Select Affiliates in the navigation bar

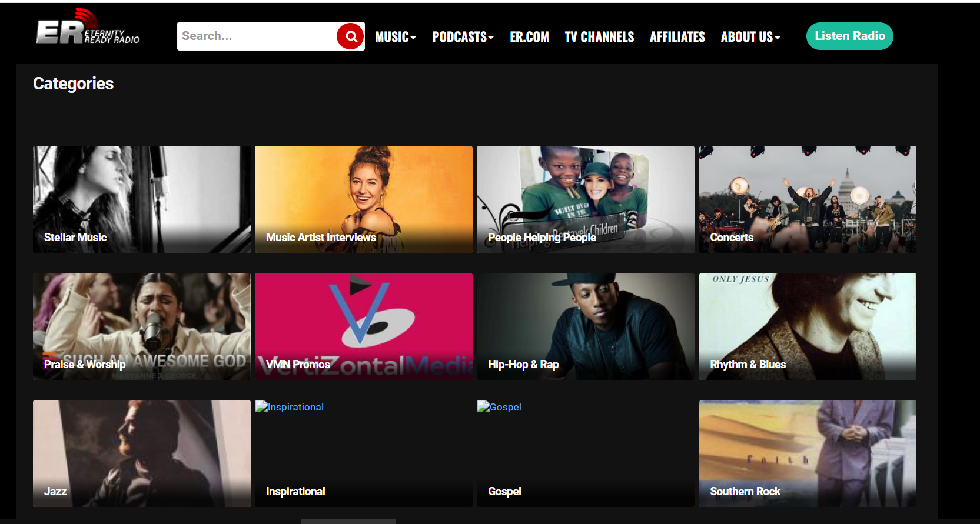click(677, 37)
